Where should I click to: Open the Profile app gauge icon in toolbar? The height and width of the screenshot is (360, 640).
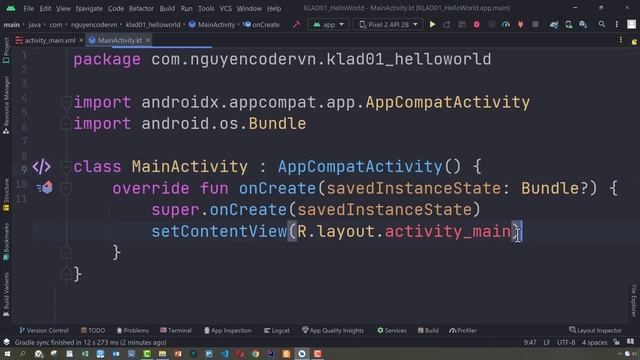(506, 24)
